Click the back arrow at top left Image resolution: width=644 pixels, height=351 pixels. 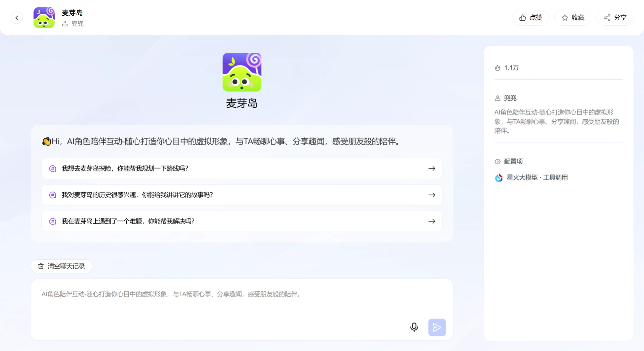click(17, 17)
